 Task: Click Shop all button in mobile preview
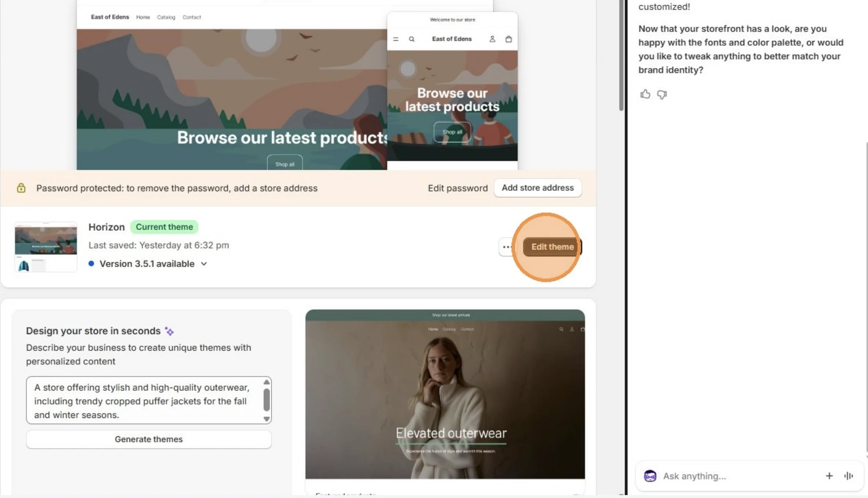[x=452, y=132]
